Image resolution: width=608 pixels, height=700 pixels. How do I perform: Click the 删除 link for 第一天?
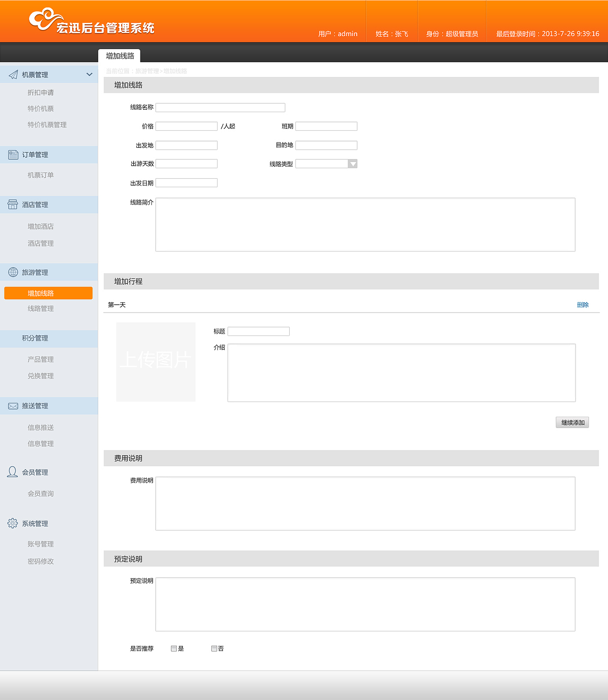pyautogui.click(x=583, y=305)
